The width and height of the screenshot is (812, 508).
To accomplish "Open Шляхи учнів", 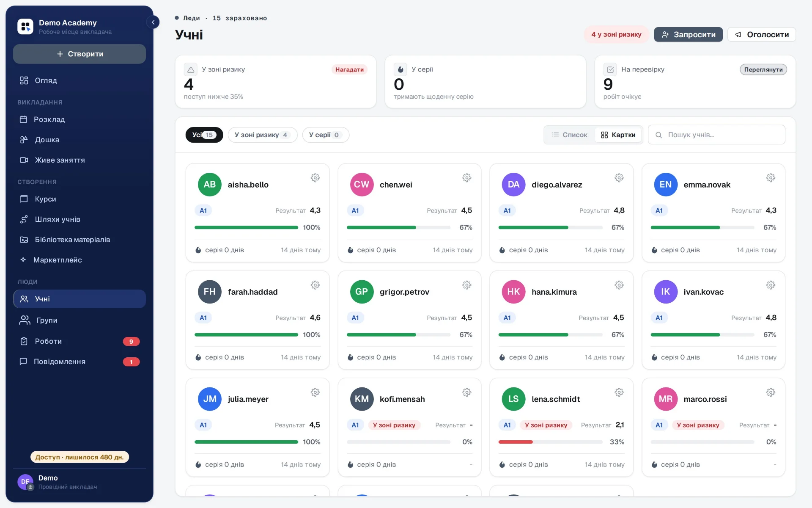I will coord(80,219).
